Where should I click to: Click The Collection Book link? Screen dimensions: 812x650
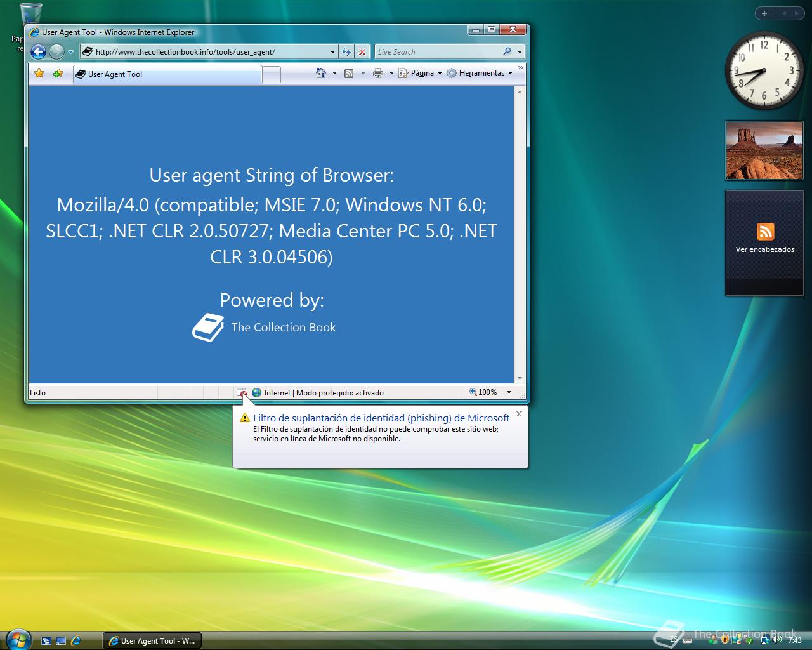(284, 328)
